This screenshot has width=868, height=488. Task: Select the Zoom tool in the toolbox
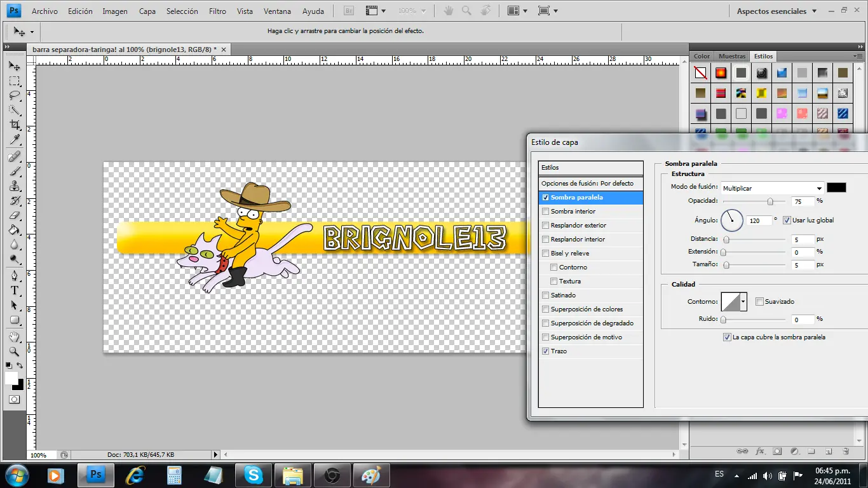tap(15, 351)
